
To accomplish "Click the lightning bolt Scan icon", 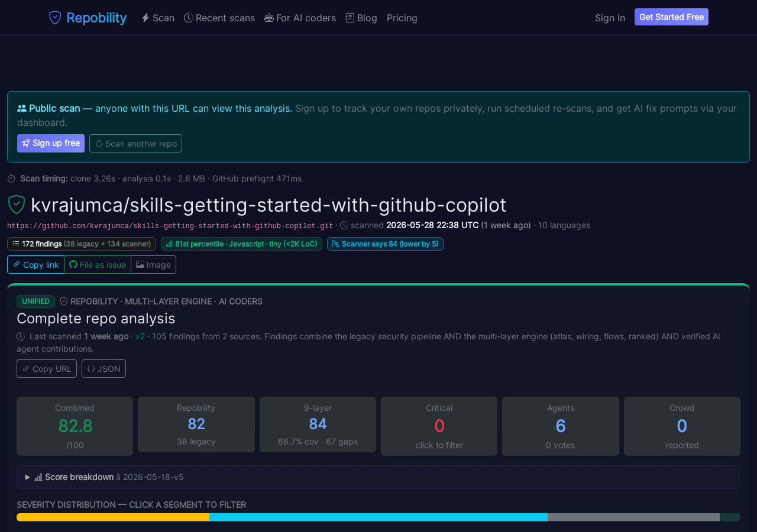I will pos(145,18).
